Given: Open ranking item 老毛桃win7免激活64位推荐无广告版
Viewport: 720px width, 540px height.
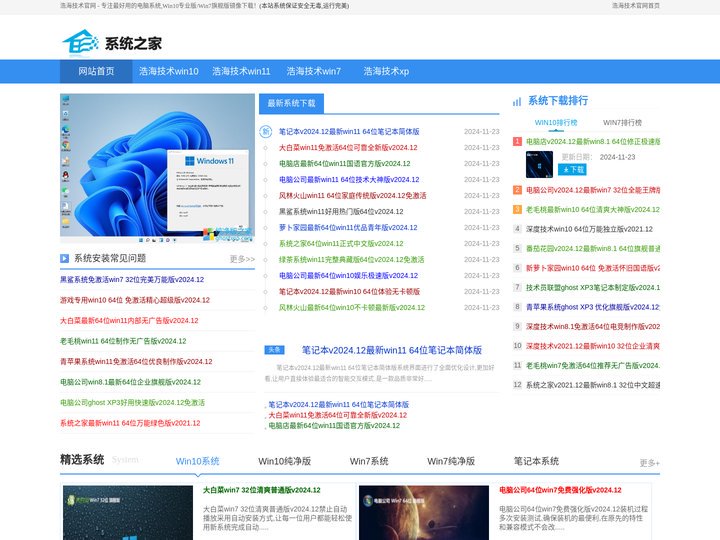Looking at the screenshot, I should coord(593,366).
